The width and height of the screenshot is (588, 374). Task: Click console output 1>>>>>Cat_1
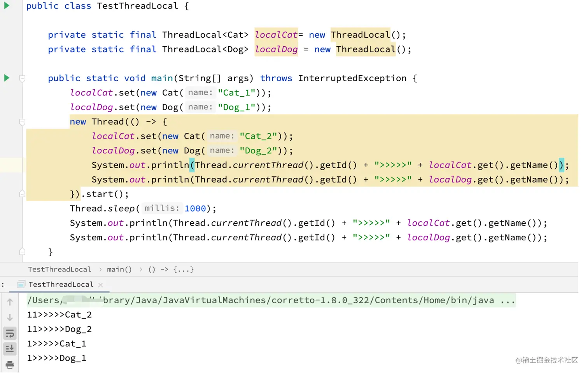pyautogui.click(x=56, y=343)
